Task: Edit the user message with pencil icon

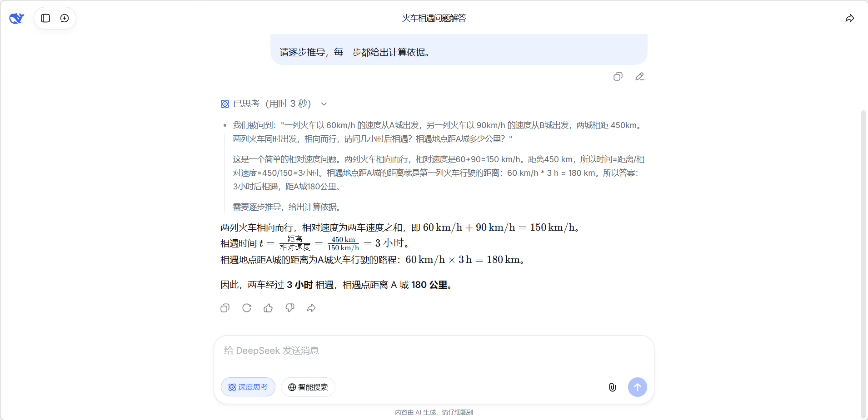Action: click(x=639, y=77)
